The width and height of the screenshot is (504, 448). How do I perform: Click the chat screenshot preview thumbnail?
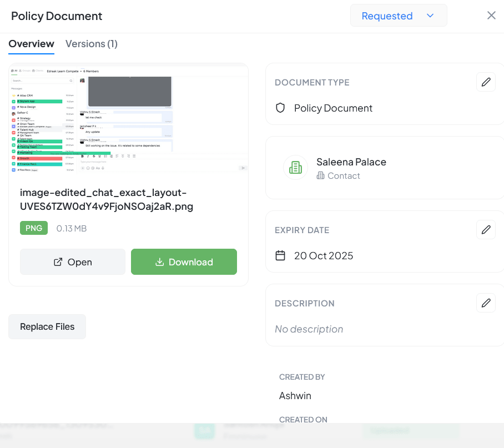point(128,120)
